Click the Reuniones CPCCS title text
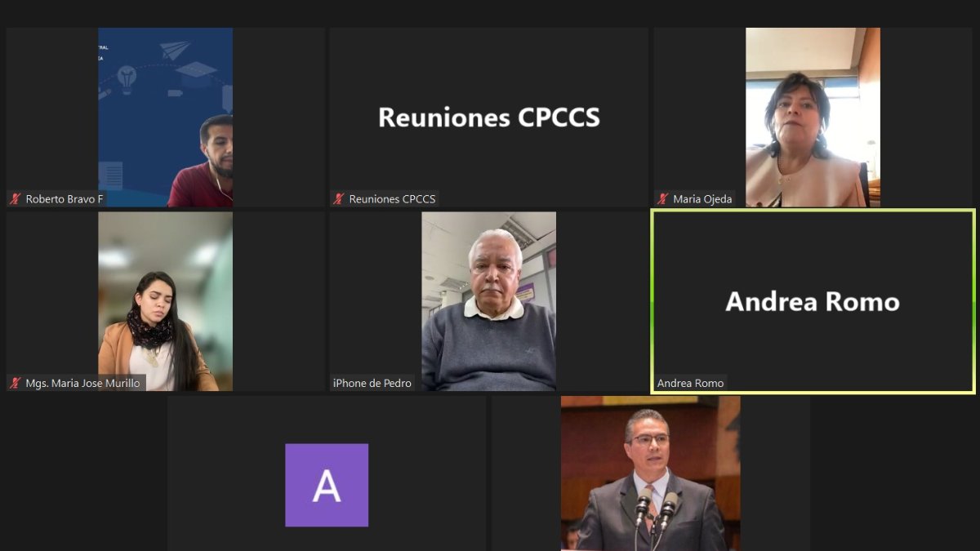980x551 pixels. click(x=488, y=117)
